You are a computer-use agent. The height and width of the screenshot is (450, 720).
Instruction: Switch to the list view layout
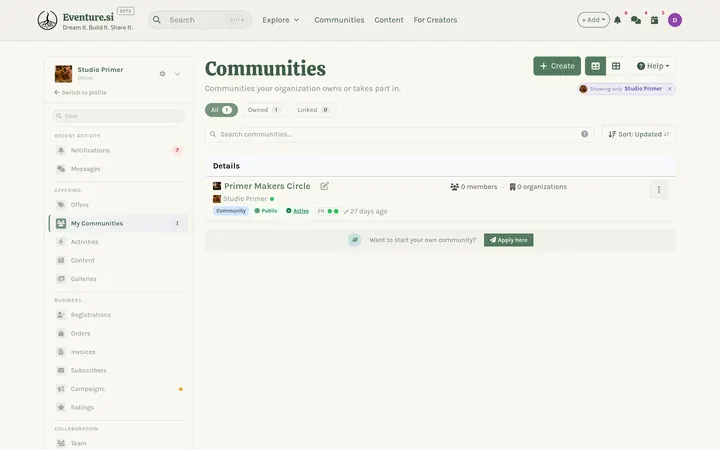595,66
